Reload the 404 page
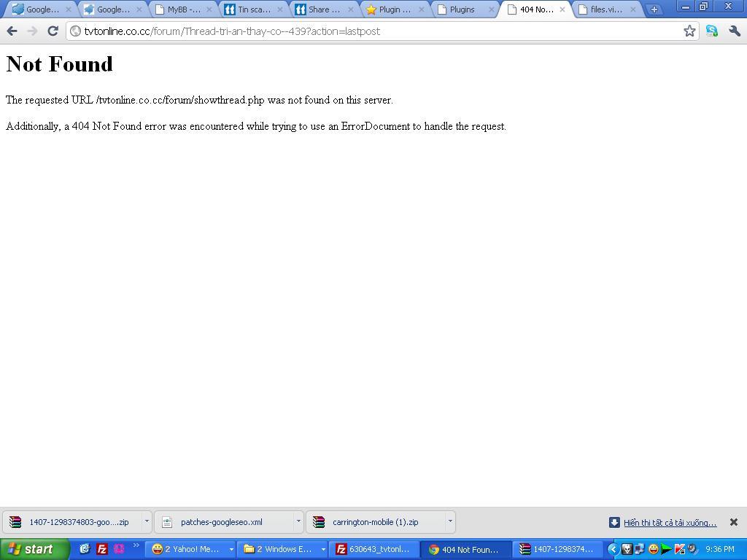The image size is (747, 560). point(53,31)
